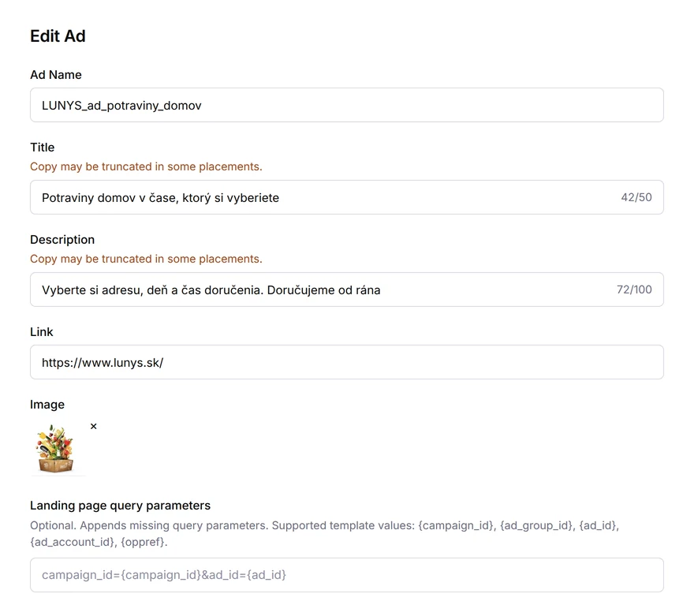Screen dimensions: 694x616
Task: Click the "Optional. Appends missing query parameters" help text
Action: coord(324,534)
